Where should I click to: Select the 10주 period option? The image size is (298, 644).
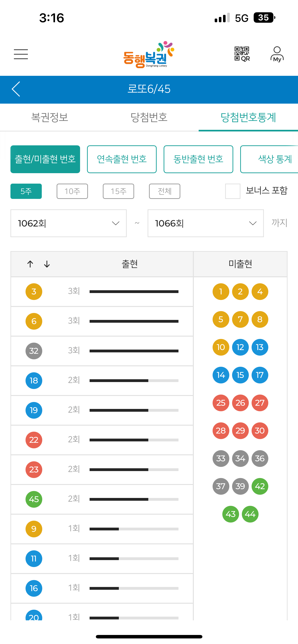72,191
